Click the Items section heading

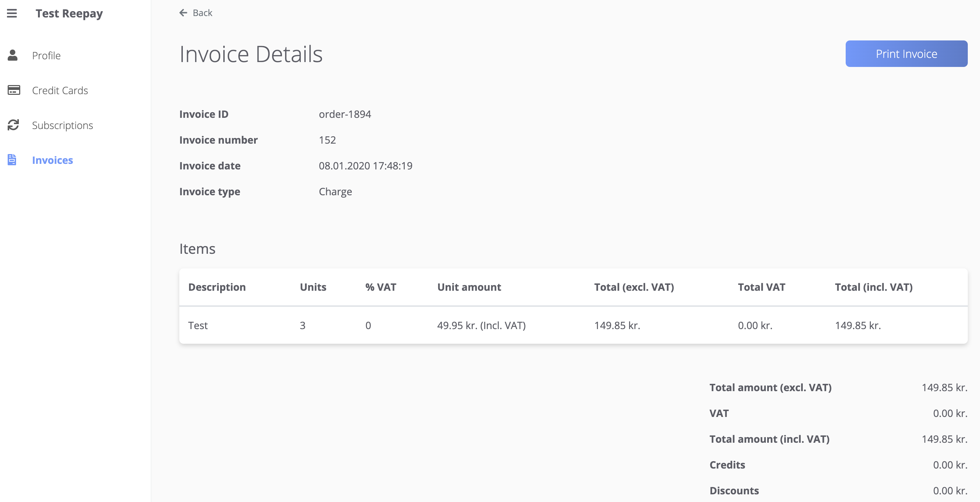(x=197, y=249)
